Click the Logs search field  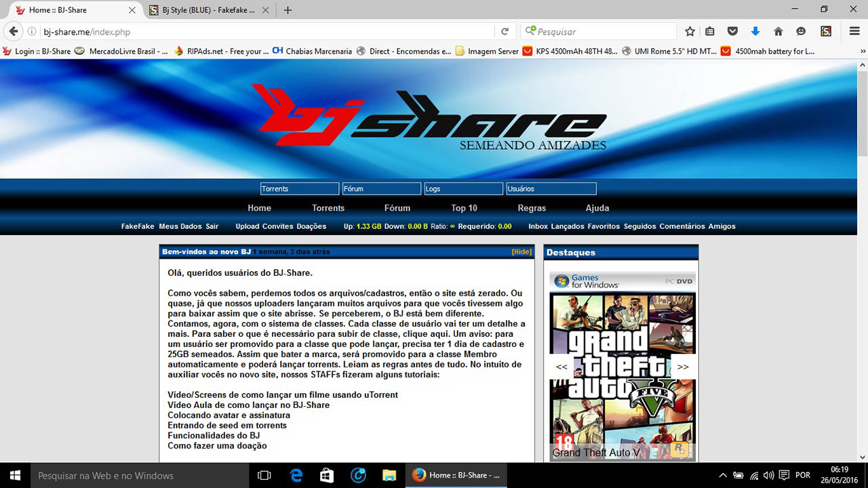[x=464, y=188]
